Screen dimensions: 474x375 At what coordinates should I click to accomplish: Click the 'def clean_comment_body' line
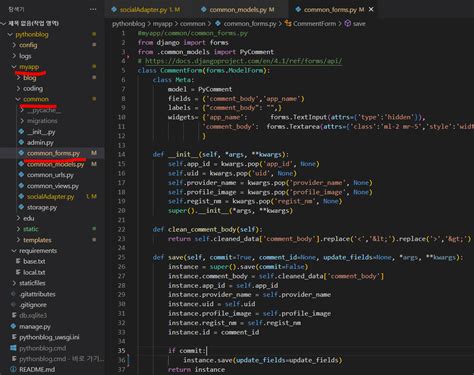207,229
